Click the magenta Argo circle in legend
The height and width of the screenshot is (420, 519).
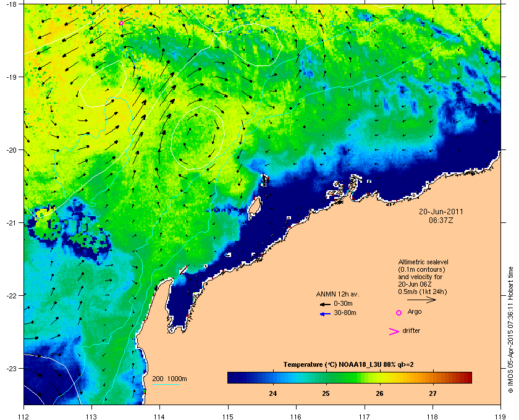[399, 313]
